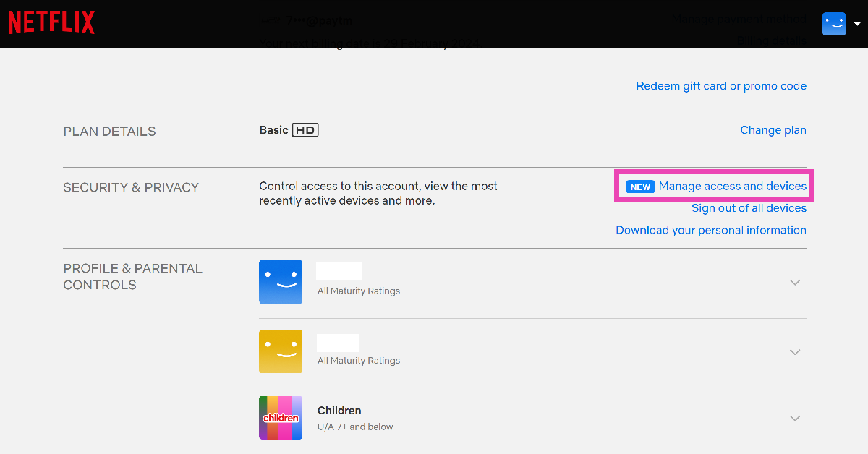Click the yellow smiley profile avatar

click(x=281, y=351)
